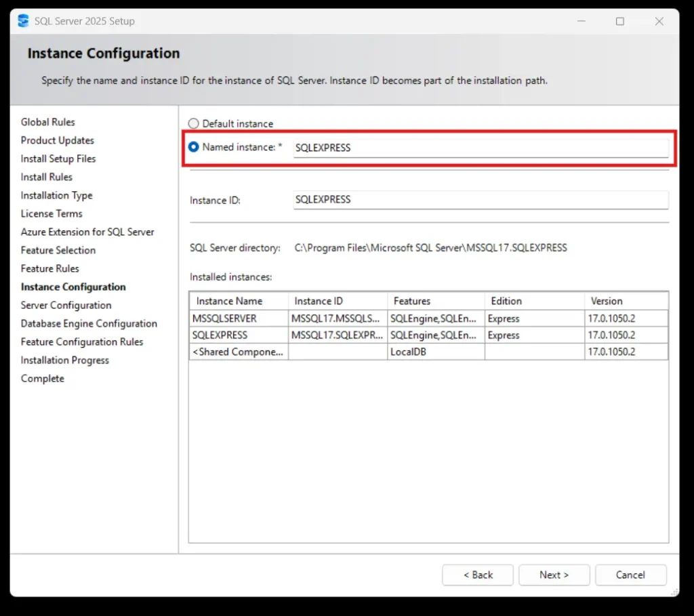Open Database Engine Configuration step

click(89, 323)
